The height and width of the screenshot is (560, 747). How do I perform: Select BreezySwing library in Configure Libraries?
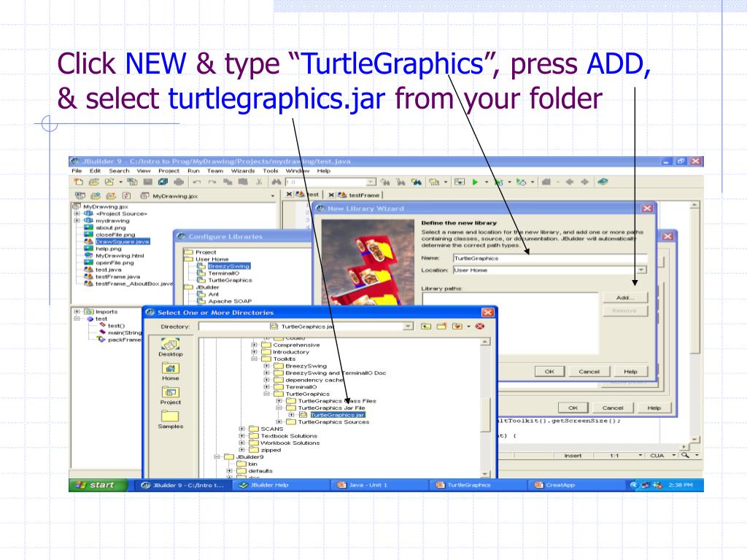click(228, 266)
